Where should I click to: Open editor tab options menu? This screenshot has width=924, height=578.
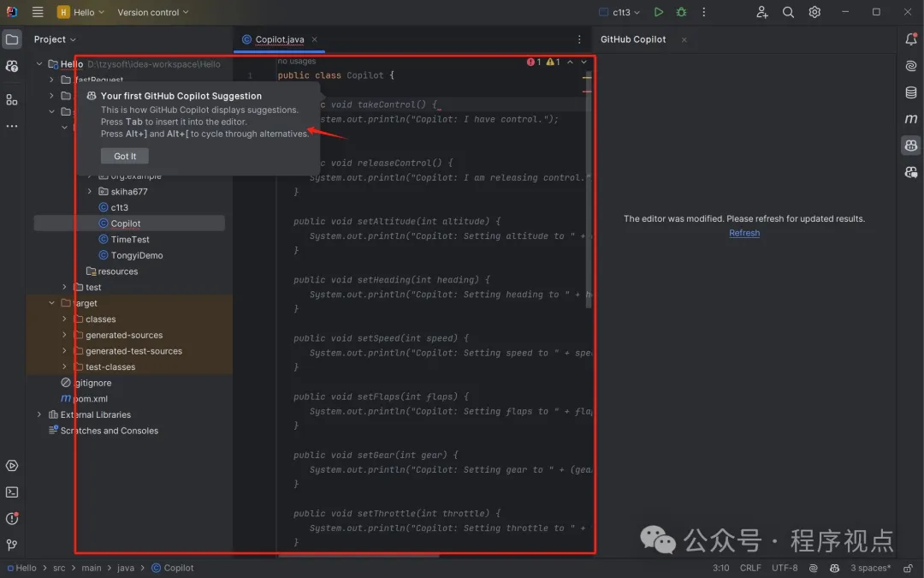pyautogui.click(x=579, y=39)
